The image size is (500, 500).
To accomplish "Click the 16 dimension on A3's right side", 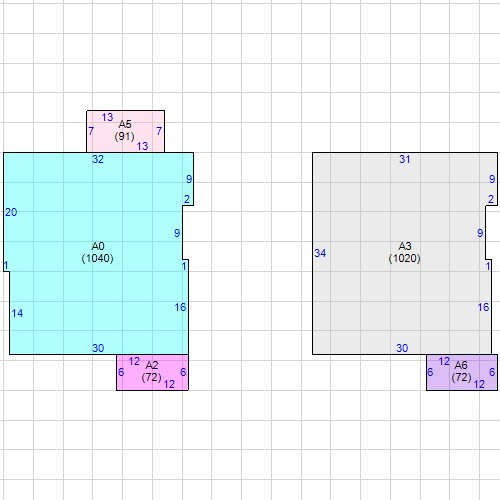I will [x=483, y=307].
